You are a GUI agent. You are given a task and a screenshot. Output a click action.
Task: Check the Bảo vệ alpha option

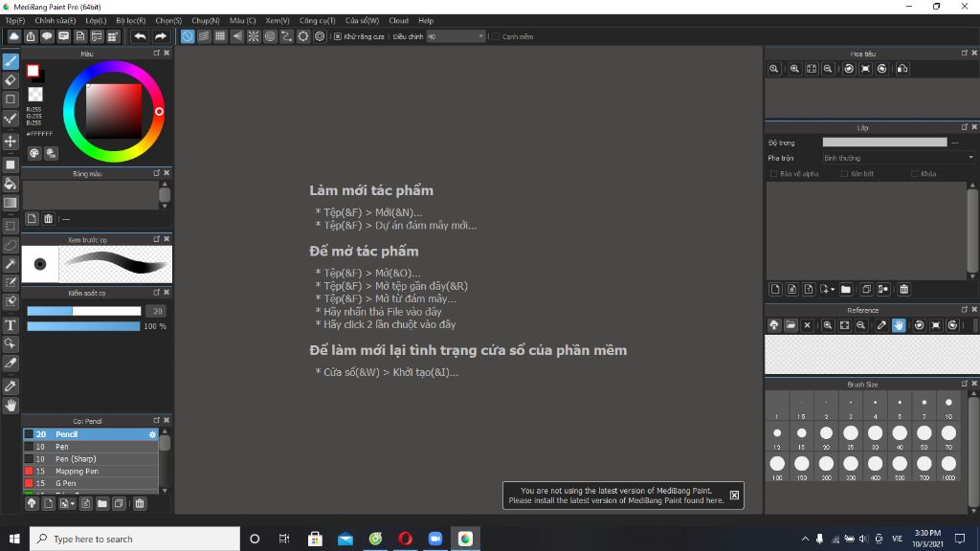[773, 174]
